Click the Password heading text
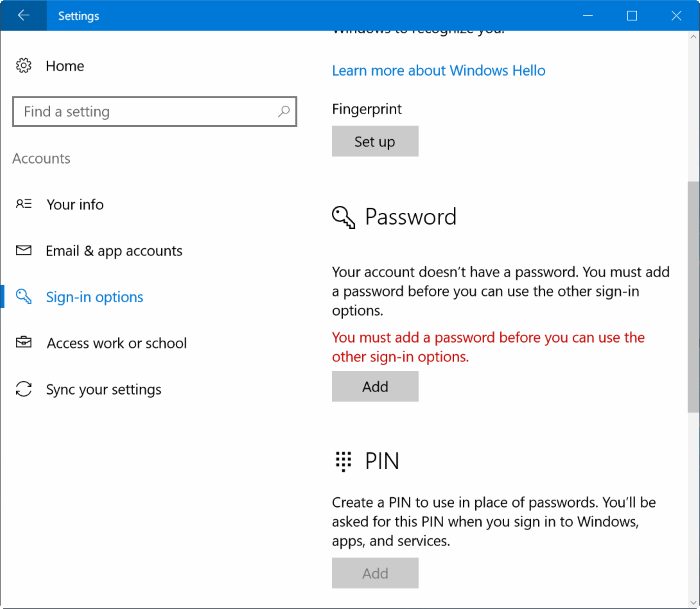 point(411,217)
